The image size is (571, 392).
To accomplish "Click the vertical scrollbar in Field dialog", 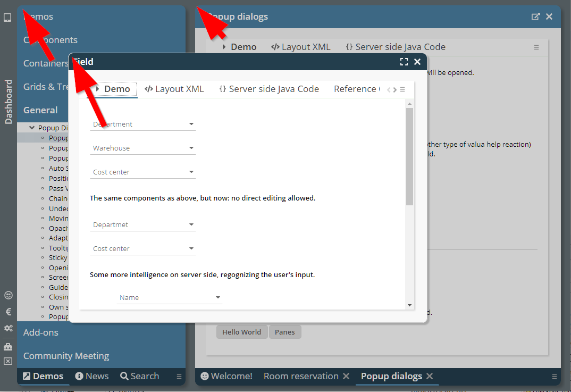I will pyautogui.click(x=409, y=156).
